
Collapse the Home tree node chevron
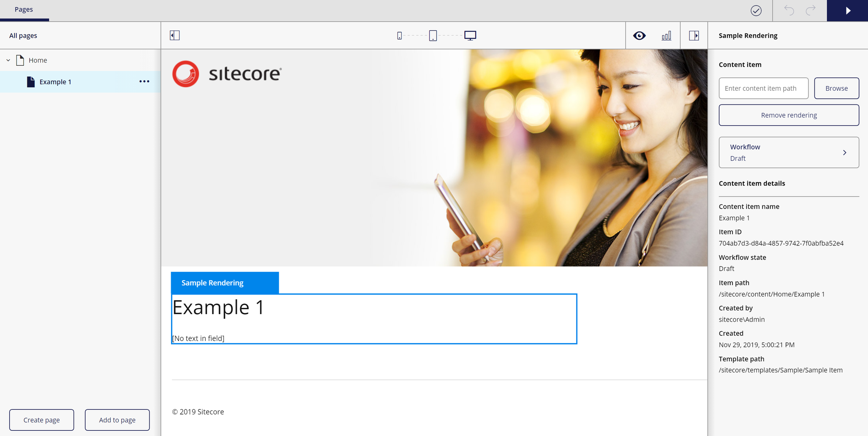9,60
